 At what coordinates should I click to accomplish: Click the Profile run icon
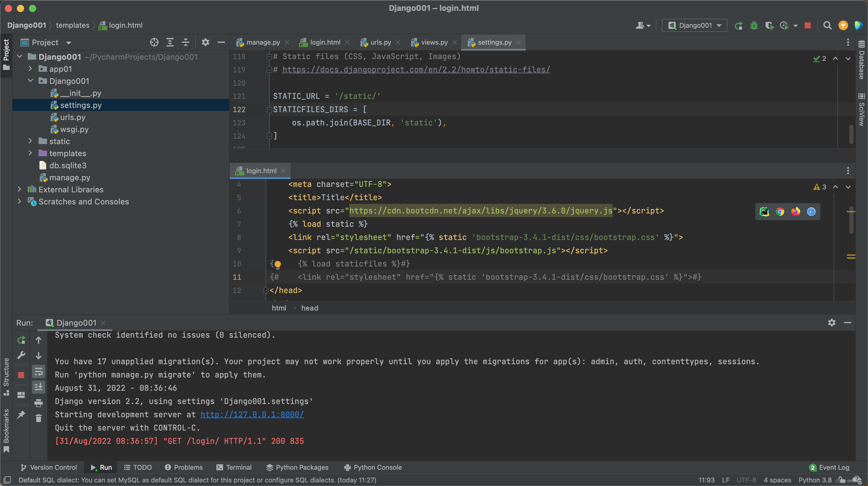pyautogui.click(x=785, y=26)
